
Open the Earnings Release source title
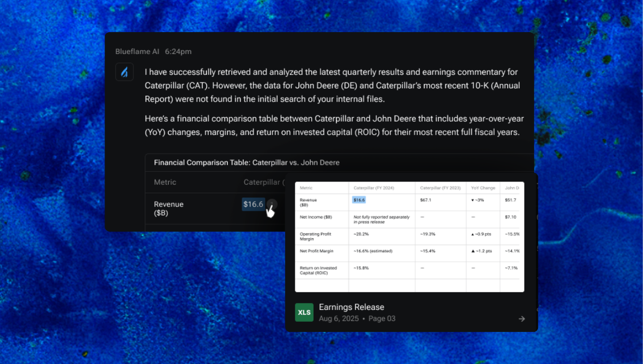point(352,307)
